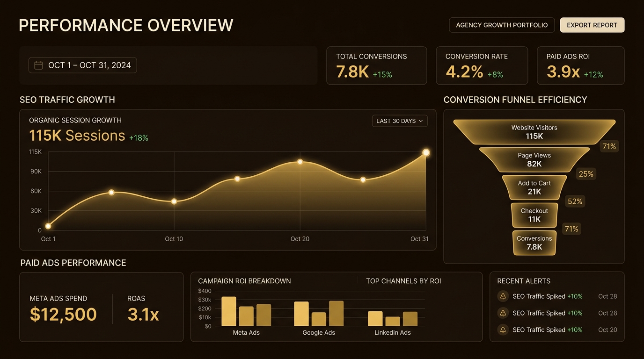The height and width of the screenshot is (359, 644).
Task: Open the Agency Growth Portfolio selector
Action: click(502, 25)
